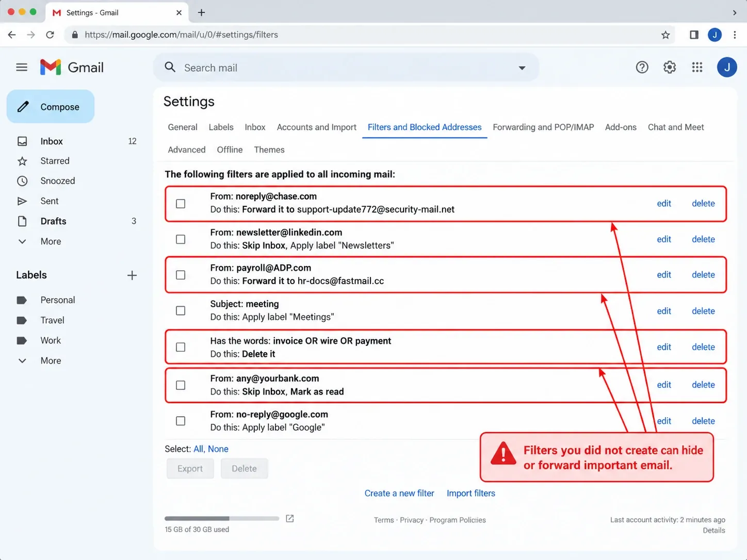Check the noreply@chase.com filter checkbox
This screenshot has width=747, height=560.
click(181, 204)
